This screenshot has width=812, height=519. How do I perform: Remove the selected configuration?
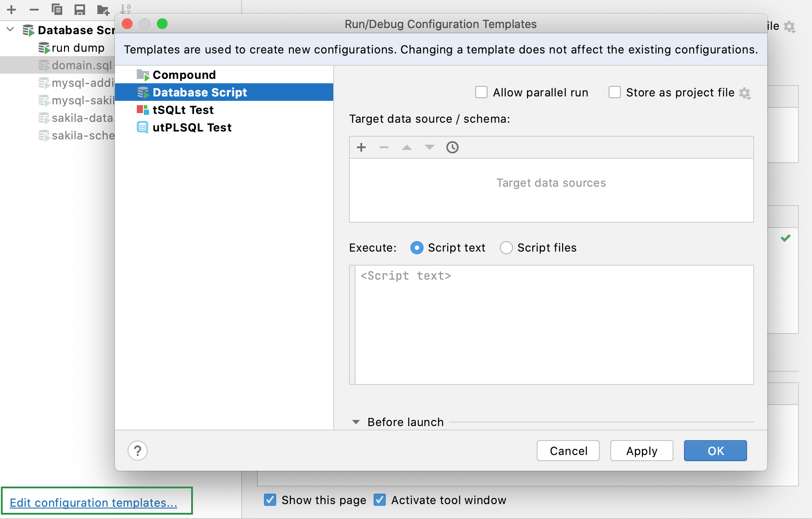34,9
